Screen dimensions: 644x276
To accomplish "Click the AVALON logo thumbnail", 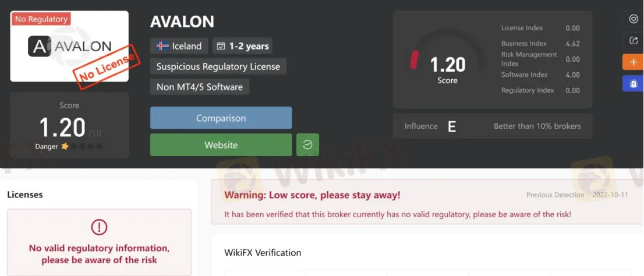I will [x=69, y=46].
